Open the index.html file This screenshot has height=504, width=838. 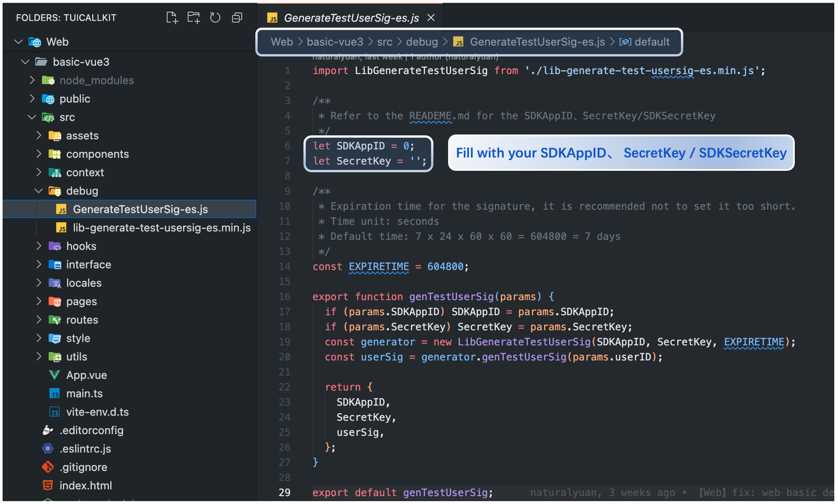click(x=85, y=486)
